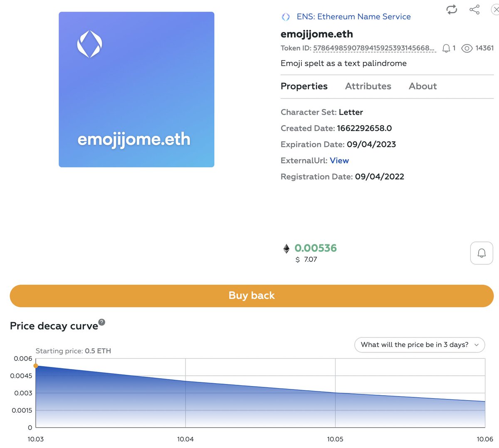Screen dimensions: 499x448
Task: Click the refresh metadata arrows icon
Action: click(x=452, y=10)
